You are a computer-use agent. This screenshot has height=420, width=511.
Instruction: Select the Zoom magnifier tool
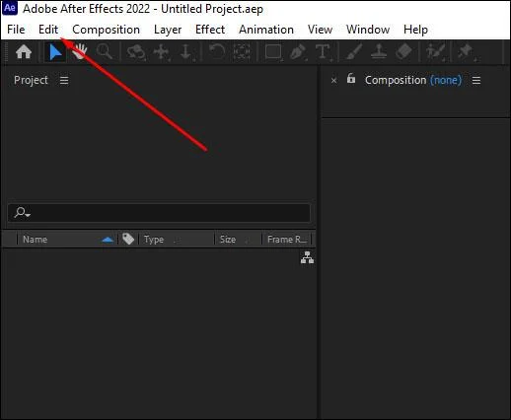[x=105, y=52]
